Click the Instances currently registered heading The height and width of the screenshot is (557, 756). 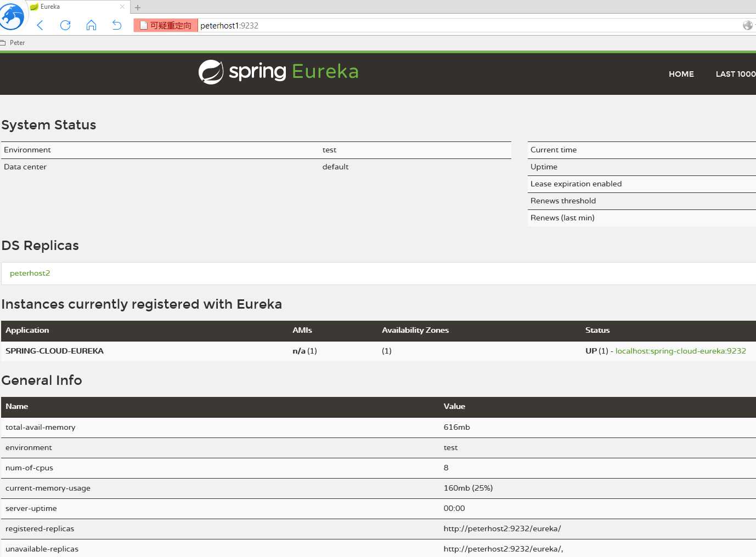[x=142, y=304]
